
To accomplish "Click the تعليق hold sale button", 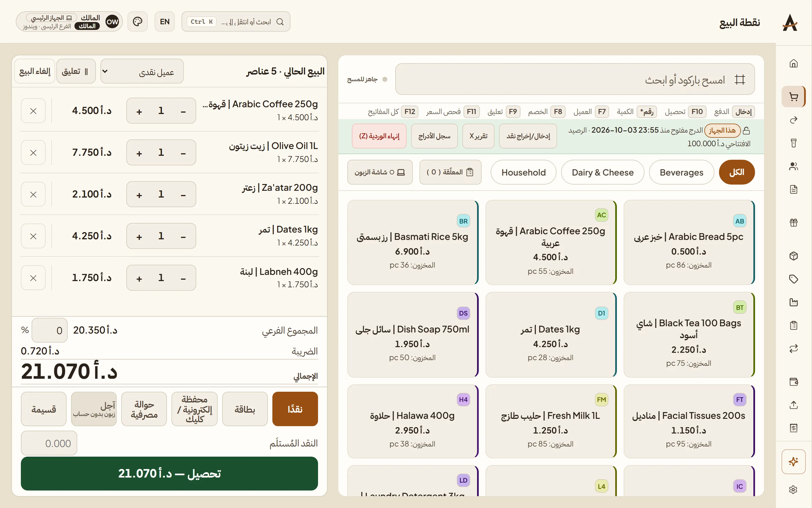I will point(76,71).
